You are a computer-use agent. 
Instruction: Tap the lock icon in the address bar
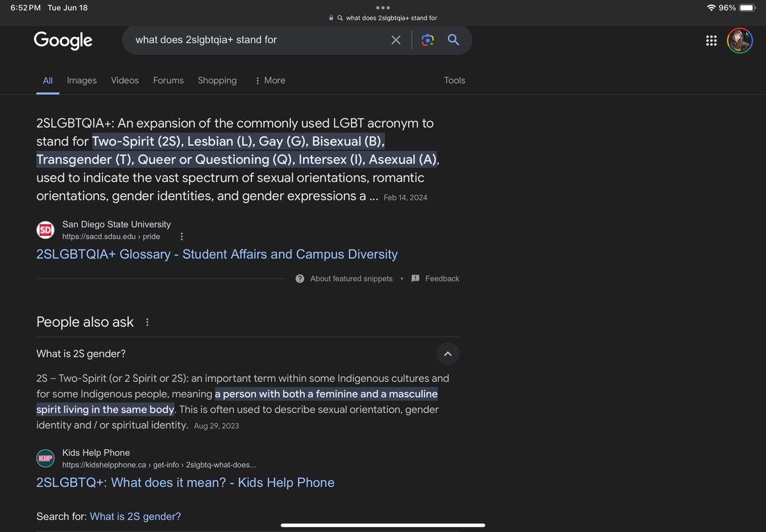[x=331, y=18]
